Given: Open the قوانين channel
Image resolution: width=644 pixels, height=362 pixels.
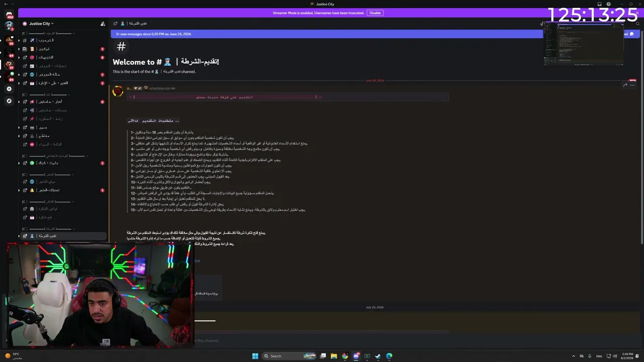Looking at the screenshot, I should [63, 49].
